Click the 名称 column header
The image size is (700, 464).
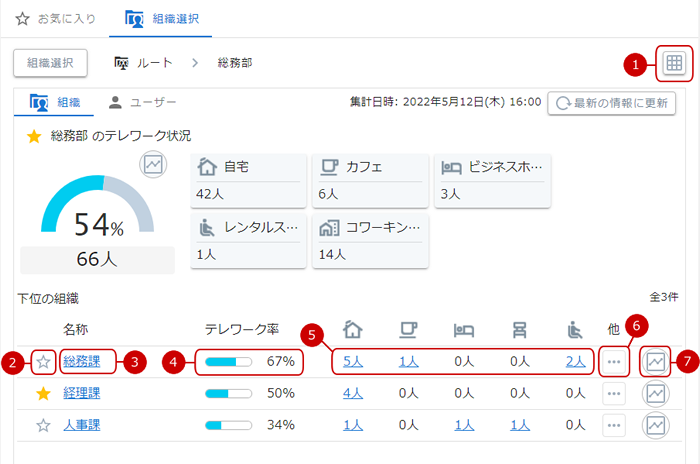[x=75, y=330]
